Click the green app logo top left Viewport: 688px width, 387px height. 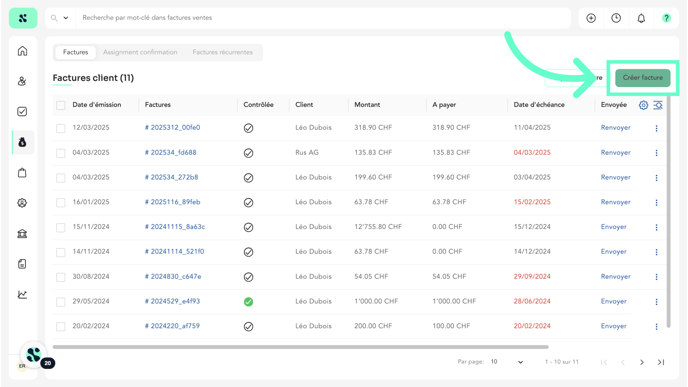23,18
